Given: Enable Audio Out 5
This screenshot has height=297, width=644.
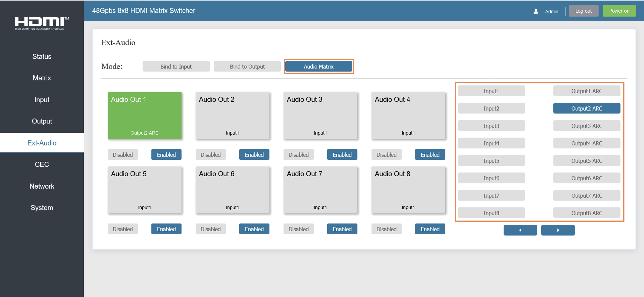Looking at the screenshot, I should (x=166, y=229).
